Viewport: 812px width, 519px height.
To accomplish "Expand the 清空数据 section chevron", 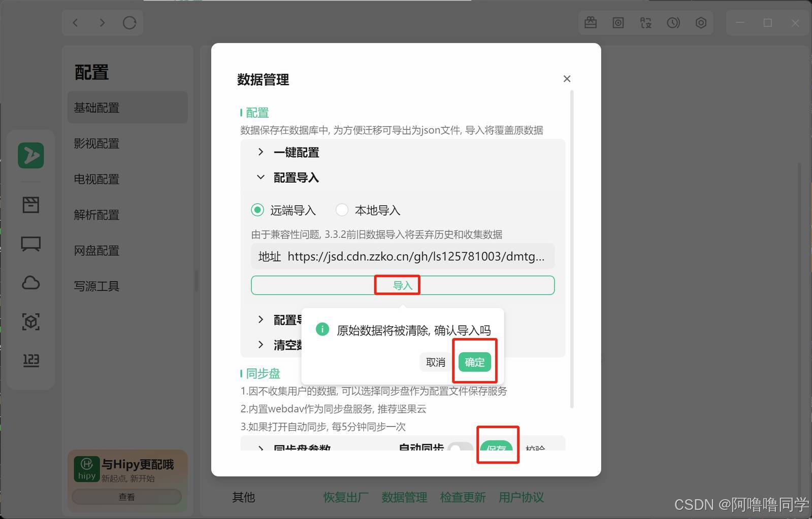I will [x=261, y=345].
